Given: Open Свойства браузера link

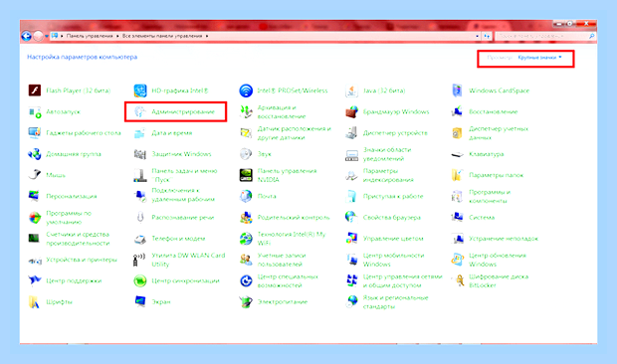Looking at the screenshot, I should point(391,218).
